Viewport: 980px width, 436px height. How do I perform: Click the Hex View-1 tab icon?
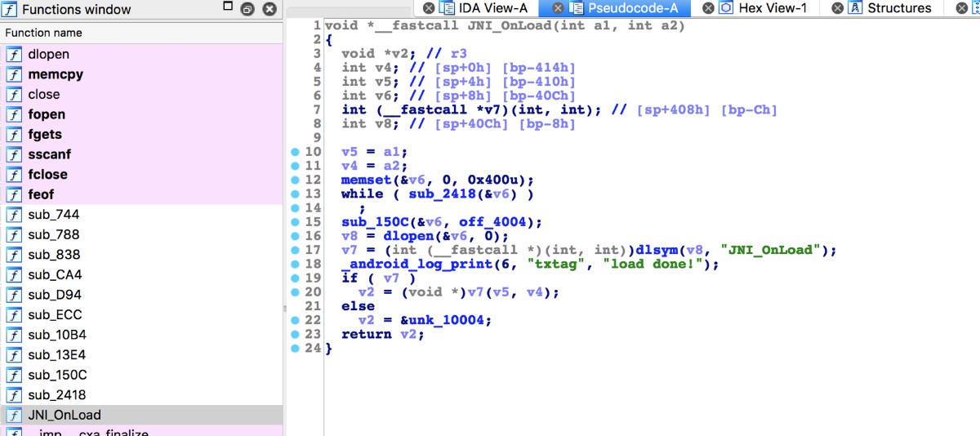click(726, 8)
